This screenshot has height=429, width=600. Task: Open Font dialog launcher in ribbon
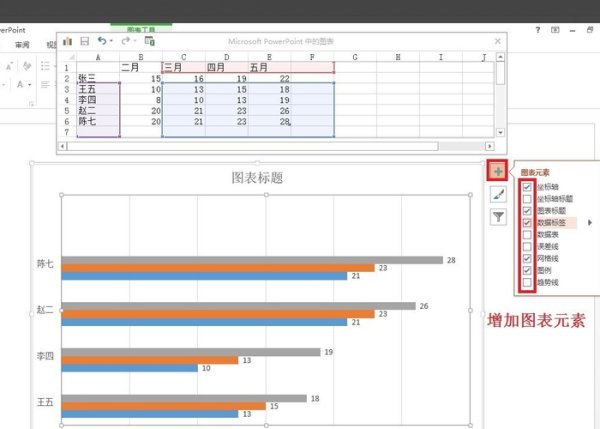[31, 103]
